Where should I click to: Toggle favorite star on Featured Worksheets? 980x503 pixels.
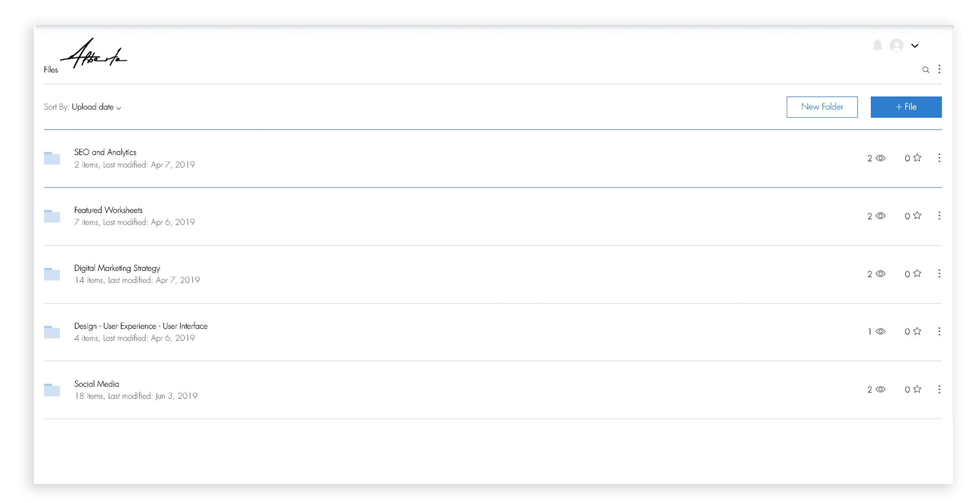click(917, 216)
